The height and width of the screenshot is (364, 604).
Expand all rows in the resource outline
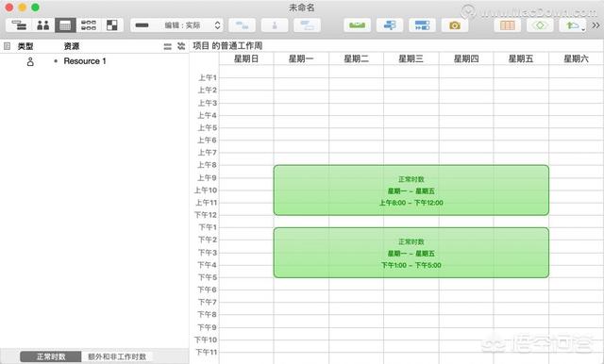[181, 46]
